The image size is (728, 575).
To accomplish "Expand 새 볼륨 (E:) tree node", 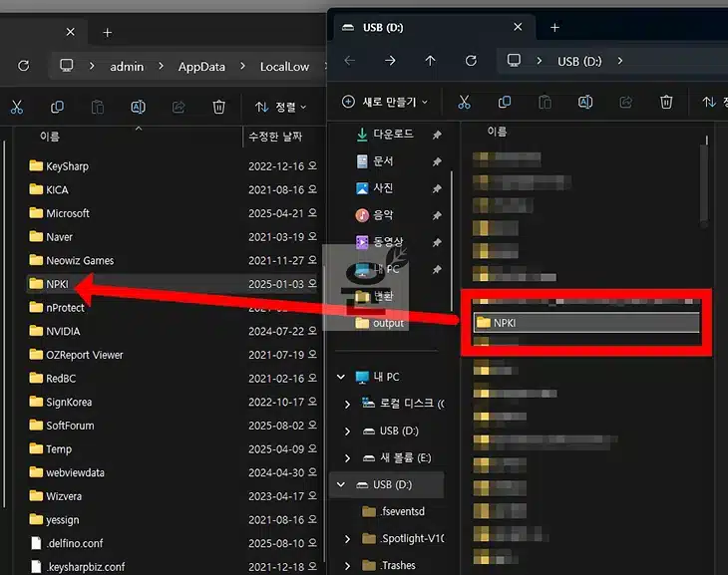I will 347,458.
